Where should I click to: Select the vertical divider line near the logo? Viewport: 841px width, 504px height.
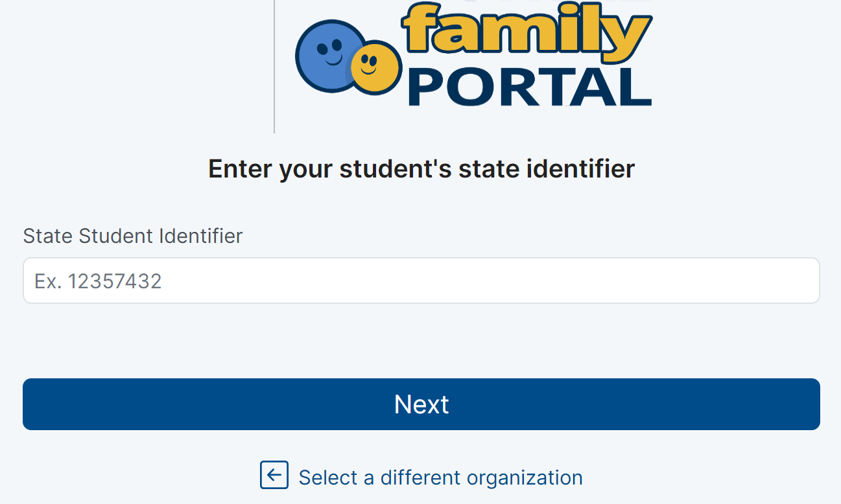tap(274, 65)
